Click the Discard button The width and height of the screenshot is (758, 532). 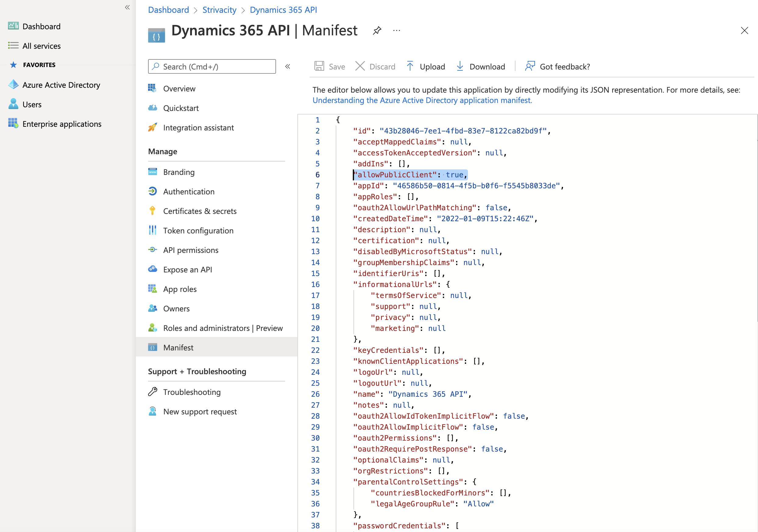pyautogui.click(x=375, y=66)
